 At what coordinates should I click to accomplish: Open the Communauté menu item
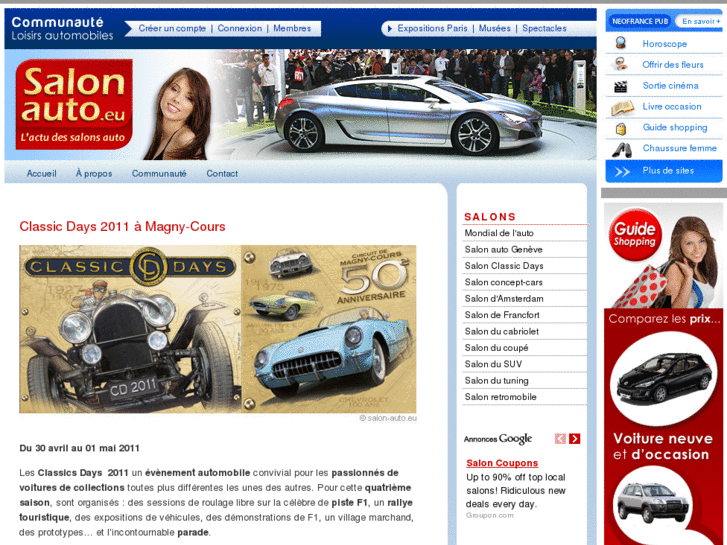159,173
